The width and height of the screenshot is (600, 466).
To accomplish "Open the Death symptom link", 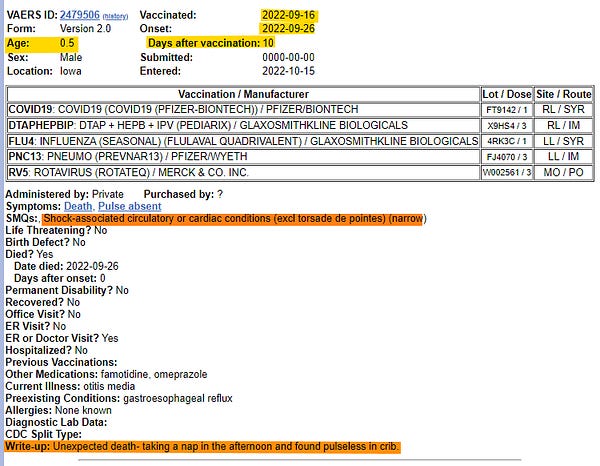I will pos(78,206).
